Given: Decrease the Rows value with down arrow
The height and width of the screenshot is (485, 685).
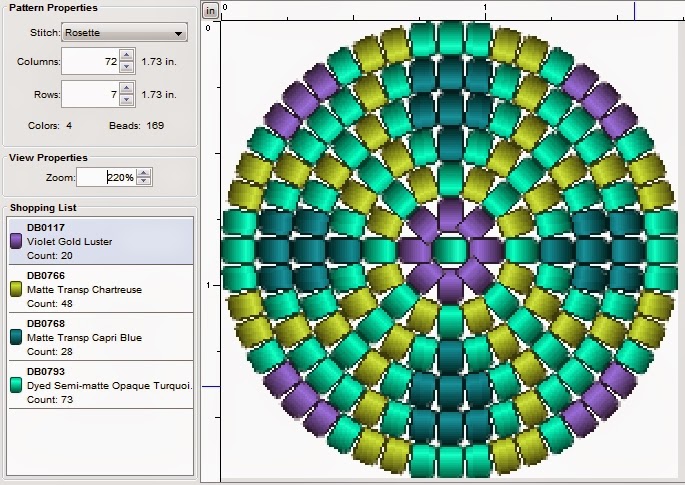Looking at the screenshot, I should click(127, 100).
